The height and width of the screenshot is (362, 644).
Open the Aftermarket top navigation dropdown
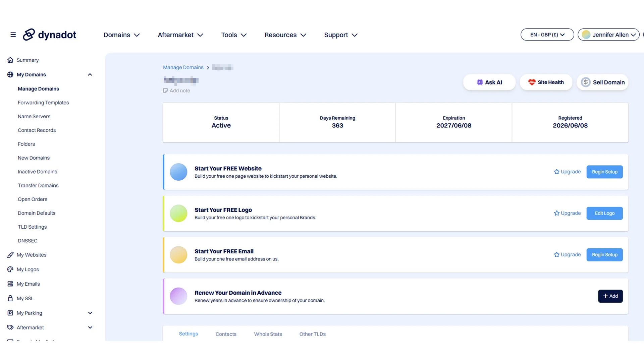[x=180, y=35]
